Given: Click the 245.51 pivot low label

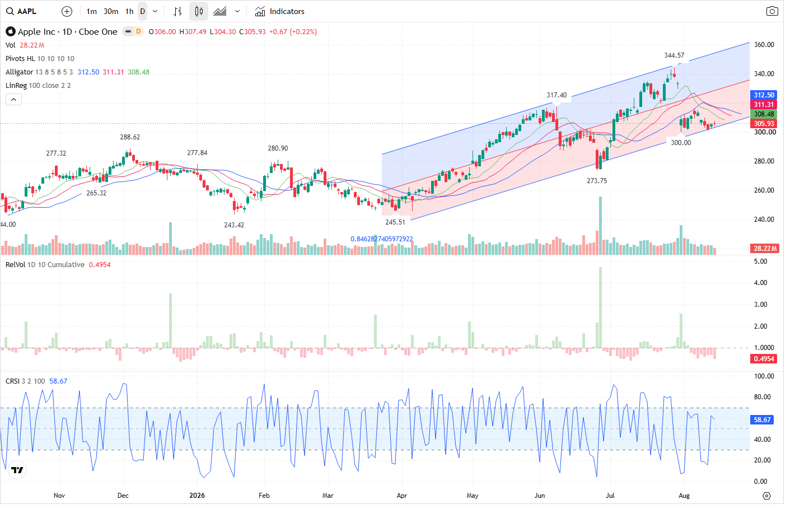Looking at the screenshot, I should click(395, 222).
